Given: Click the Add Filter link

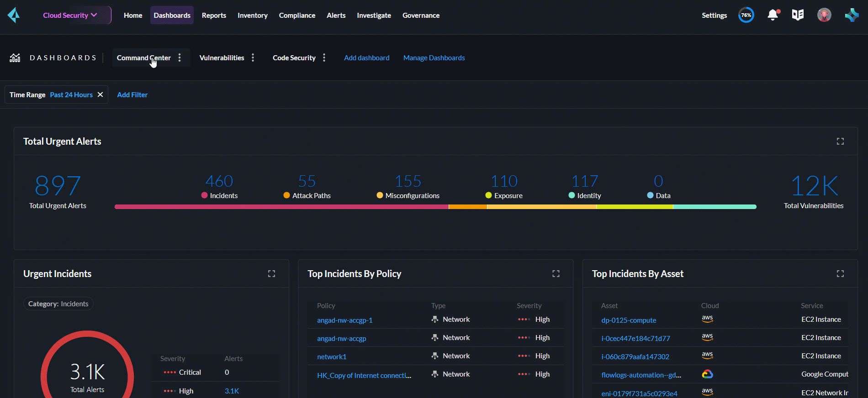Looking at the screenshot, I should [x=132, y=94].
